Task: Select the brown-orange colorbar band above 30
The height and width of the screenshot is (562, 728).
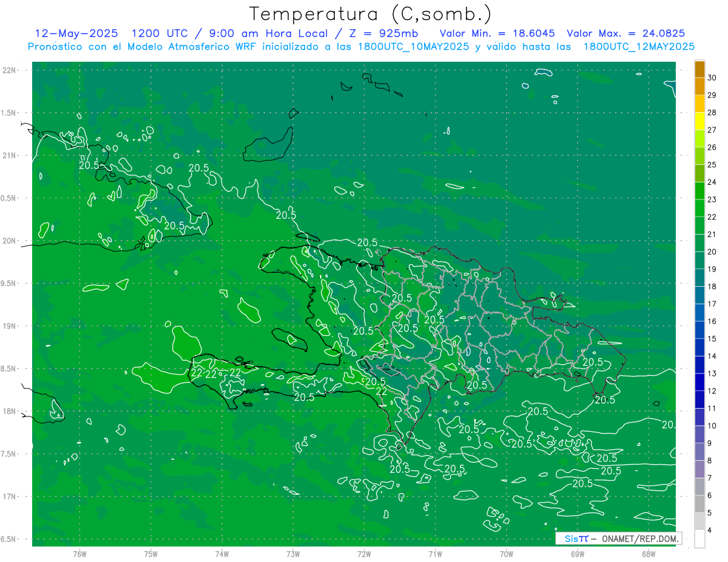Action: pyautogui.click(x=699, y=69)
